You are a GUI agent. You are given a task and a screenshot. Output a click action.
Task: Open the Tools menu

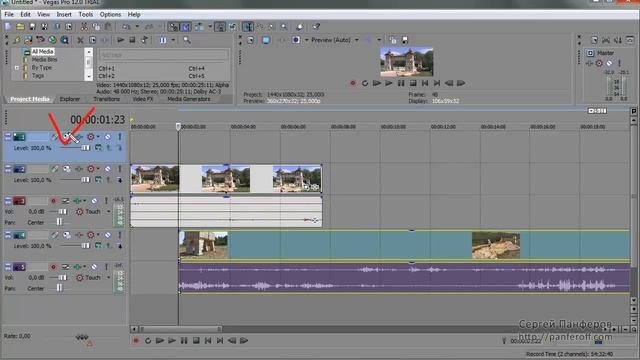pos(86,14)
